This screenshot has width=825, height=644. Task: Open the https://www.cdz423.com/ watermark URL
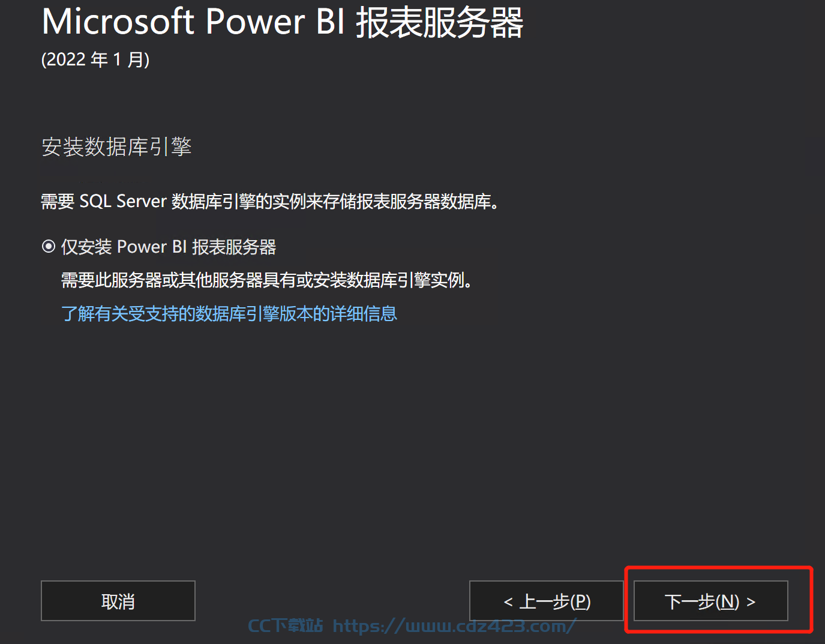point(455,626)
